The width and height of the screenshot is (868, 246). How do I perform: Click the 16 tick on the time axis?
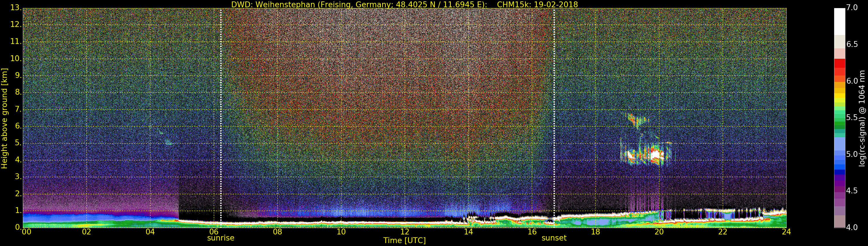click(532, 232)
